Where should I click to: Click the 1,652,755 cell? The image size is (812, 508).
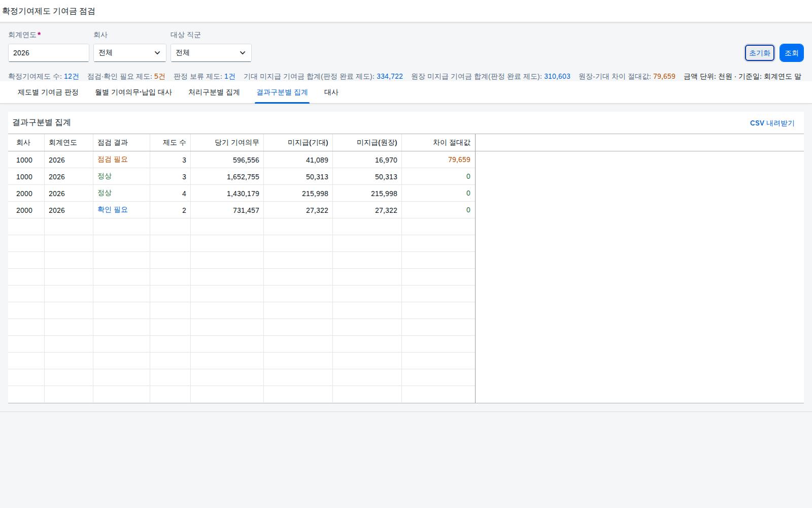tap(227, 176)
